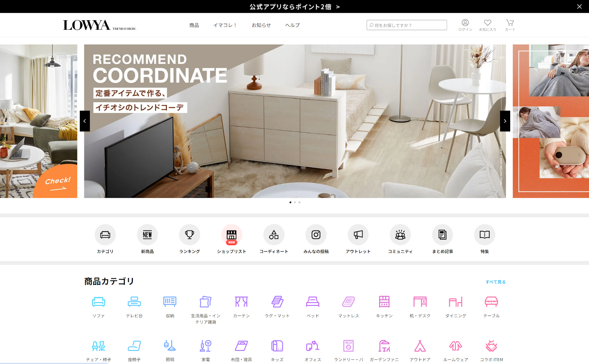Select the ダイニング category icon

pos(455,302)
